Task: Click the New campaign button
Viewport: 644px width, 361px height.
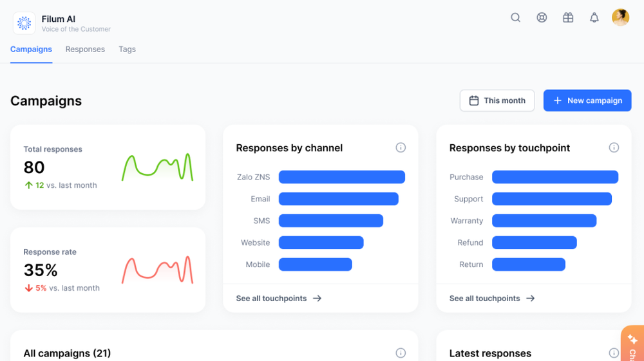Action: coord(587,100)
